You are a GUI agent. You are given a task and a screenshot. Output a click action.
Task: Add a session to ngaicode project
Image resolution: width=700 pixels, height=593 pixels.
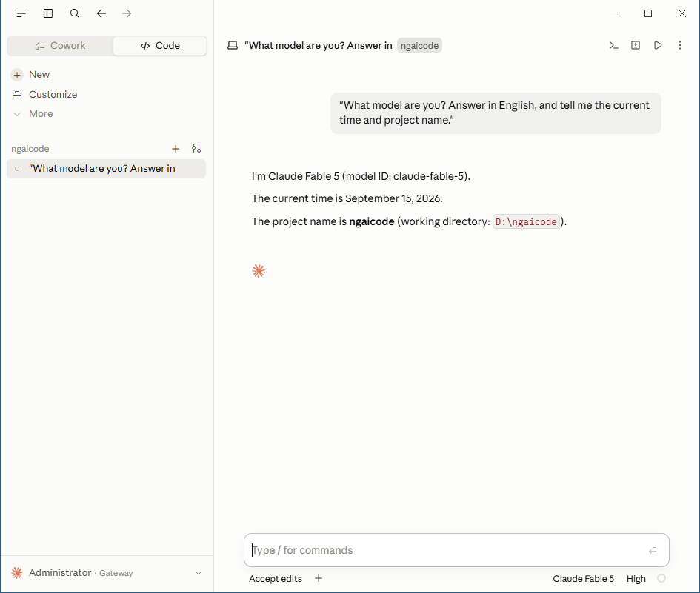[176, 149]
